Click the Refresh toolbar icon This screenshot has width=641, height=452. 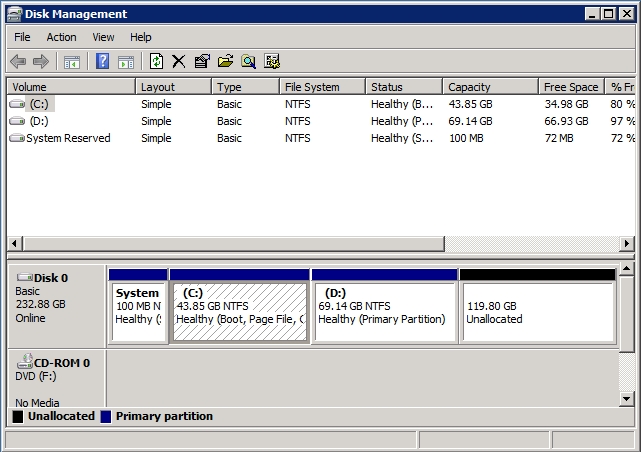[x=156, y=62]
